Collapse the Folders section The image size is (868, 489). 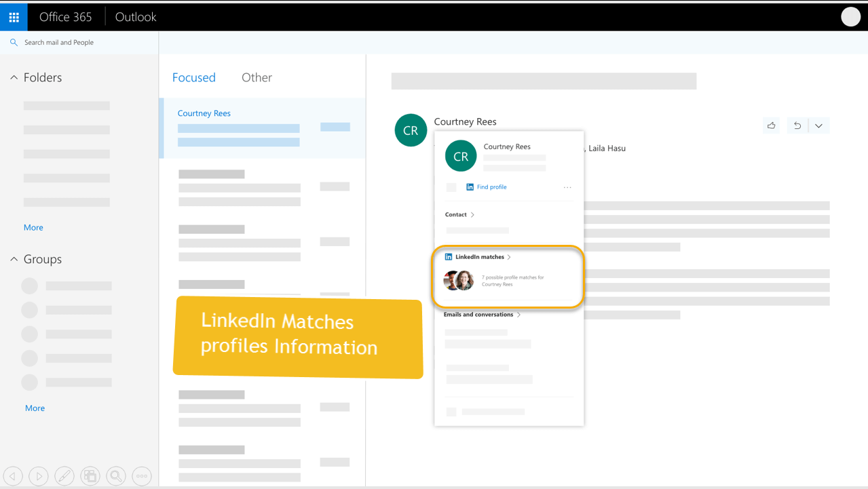[x=14, y=78]
